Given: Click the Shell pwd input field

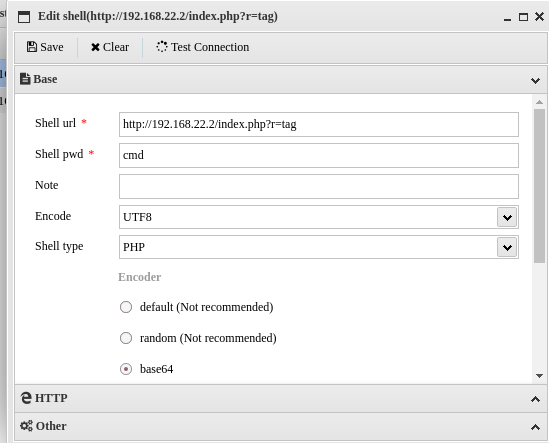Looking at the screenshot, I should coord(319,155).
